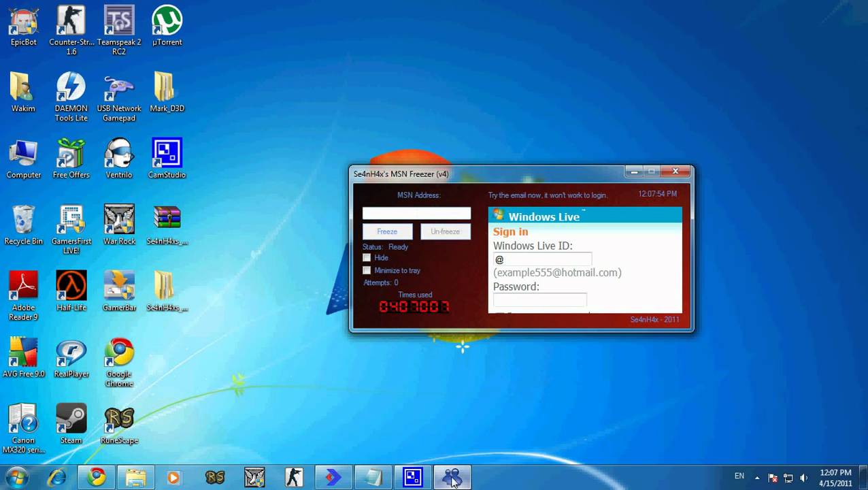The width and height of the screenshot is (868, 490).
Task: Click the Freeze button
Action: 387,231
